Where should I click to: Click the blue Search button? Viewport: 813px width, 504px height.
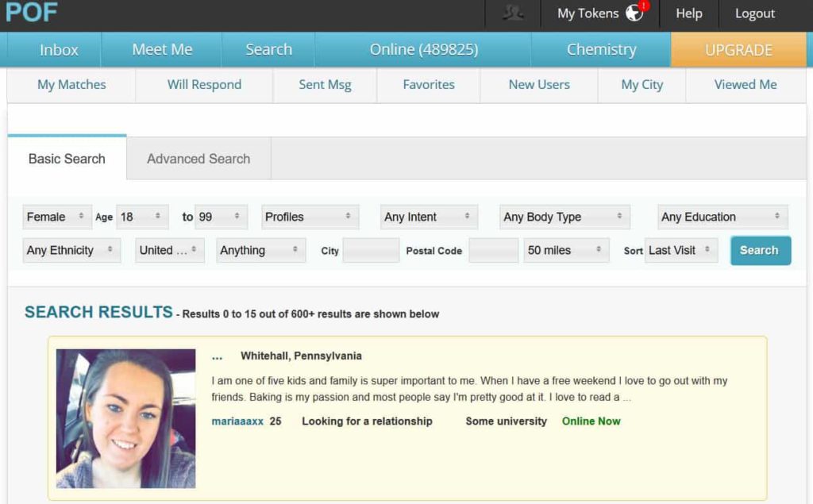point(761,251)
